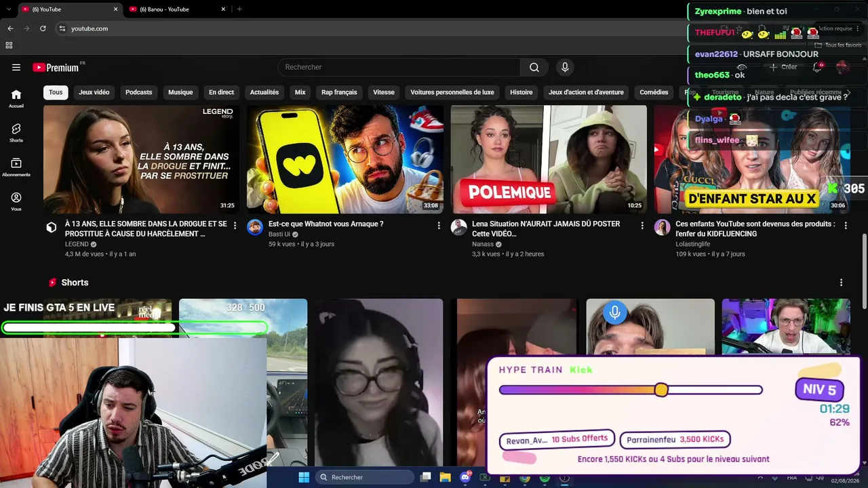
Task: Open a new browser tab
Action: click(x=239, y=9)
